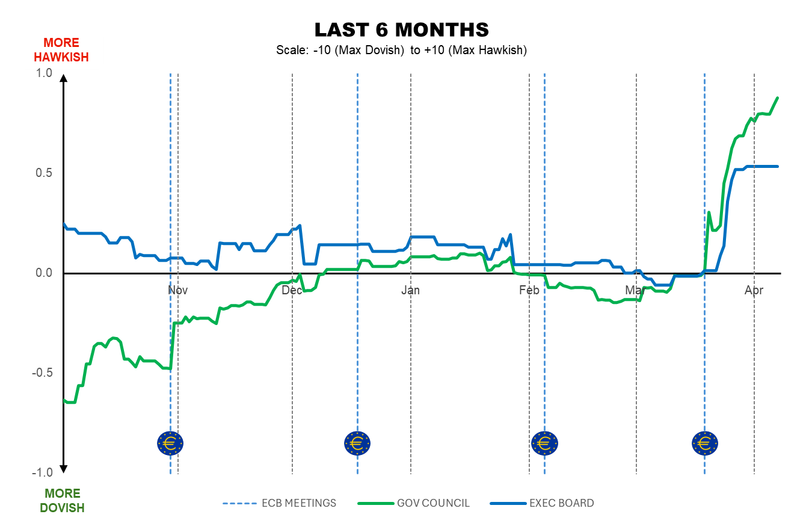Image resolution: width=812 pixels, height=523 pixels.
Task: Select the euro icon beside the Feb label
Action: (x=544, y=444)
